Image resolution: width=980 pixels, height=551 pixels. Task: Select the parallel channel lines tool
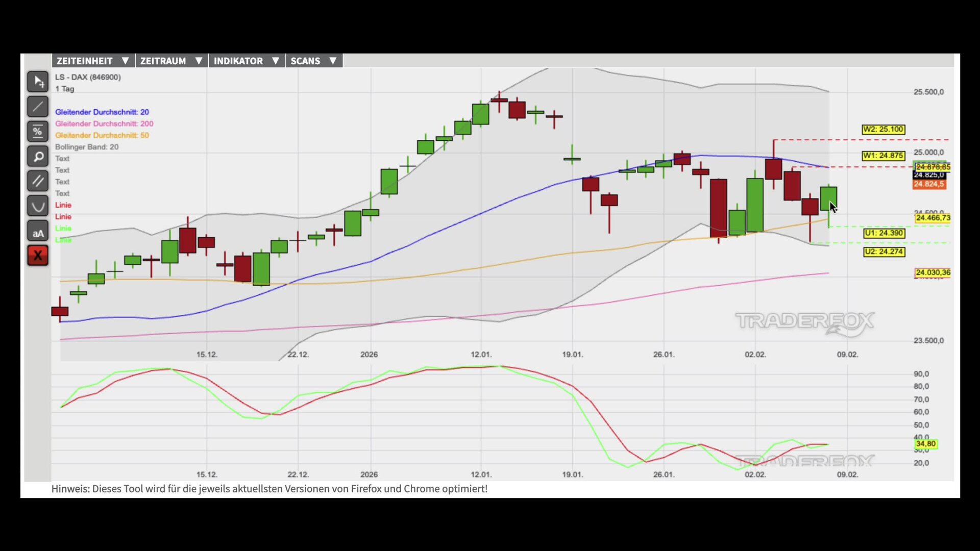click(x=38, y=181)
